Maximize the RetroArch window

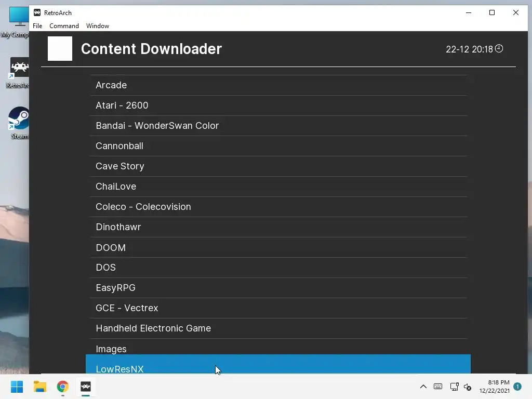(x=492, y=12)
